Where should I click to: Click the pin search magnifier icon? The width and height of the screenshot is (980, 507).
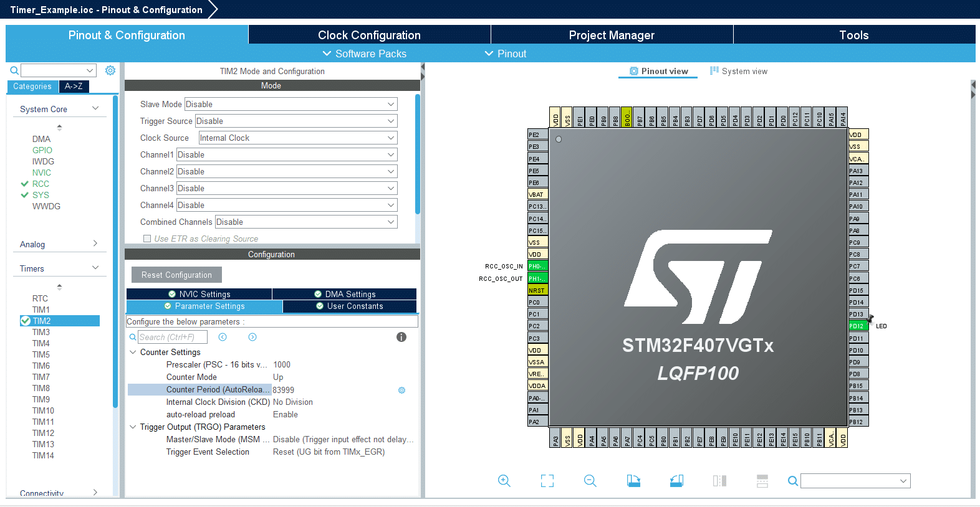[792, 481]
